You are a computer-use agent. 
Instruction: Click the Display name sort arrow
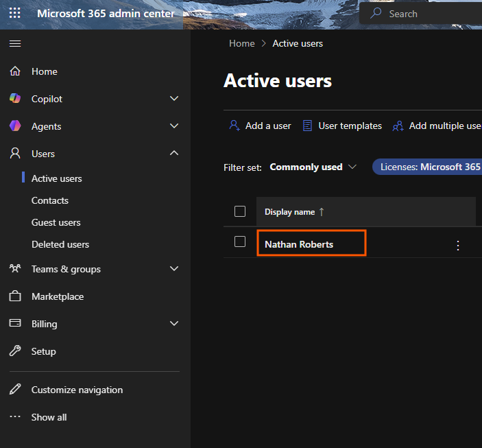(x=322, y=212)
